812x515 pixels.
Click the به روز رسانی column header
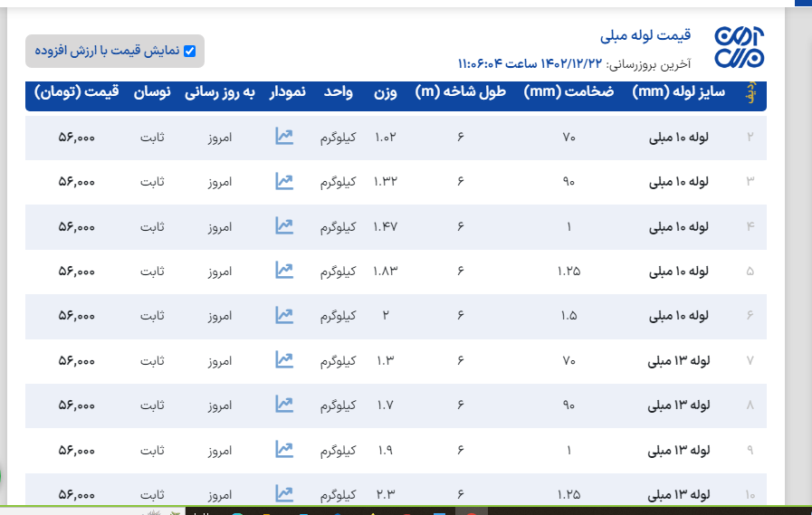click(220, 92)
